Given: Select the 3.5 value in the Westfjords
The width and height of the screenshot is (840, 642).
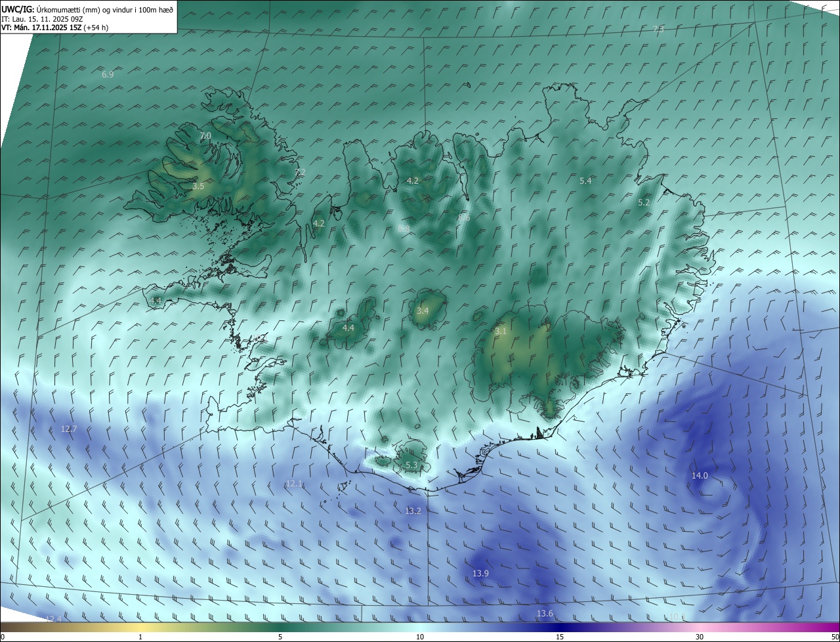Looking at the screenshot, I should (198, 186).
